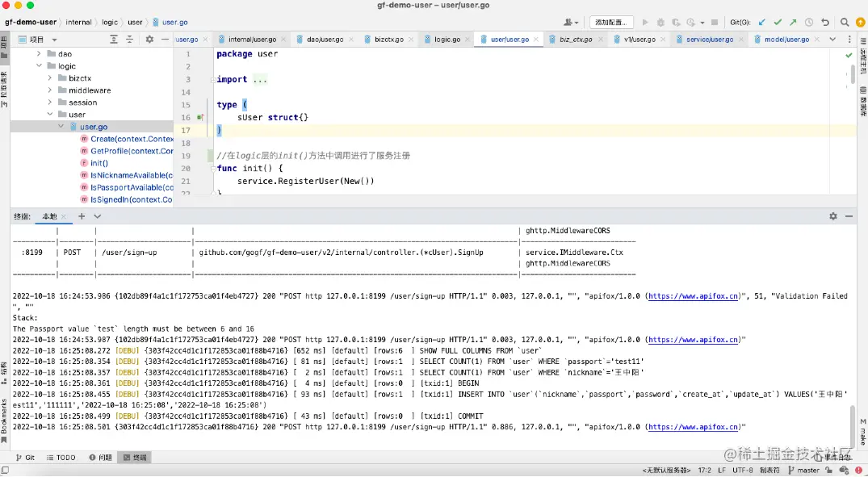This screenshot has width=868, height=477.
Task: Unfold the import block on line 3
Action: point(213,80)
